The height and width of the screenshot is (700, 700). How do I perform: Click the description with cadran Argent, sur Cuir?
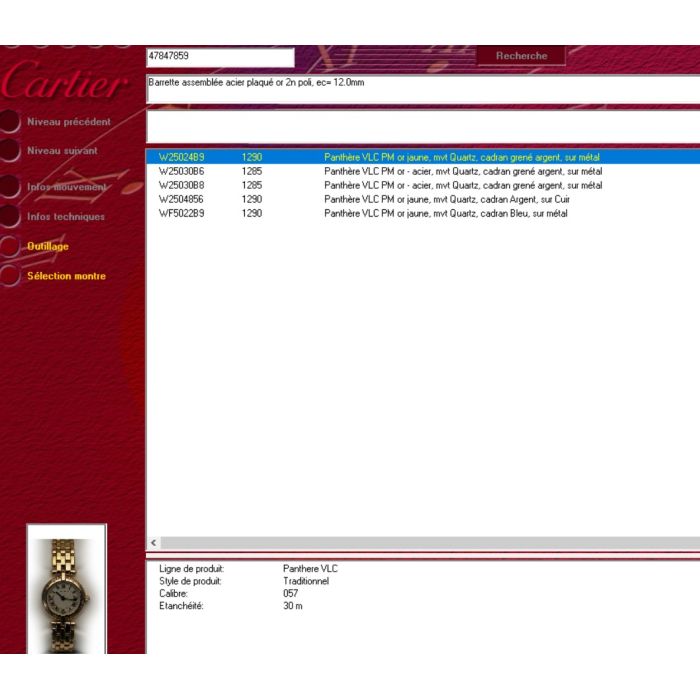(447, 199)
